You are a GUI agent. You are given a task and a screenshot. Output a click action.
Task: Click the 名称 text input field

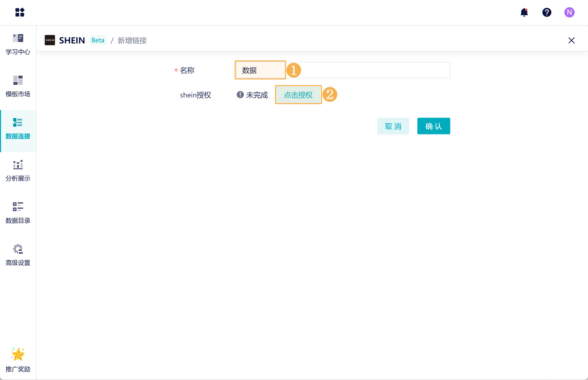[x=367, y=70]
